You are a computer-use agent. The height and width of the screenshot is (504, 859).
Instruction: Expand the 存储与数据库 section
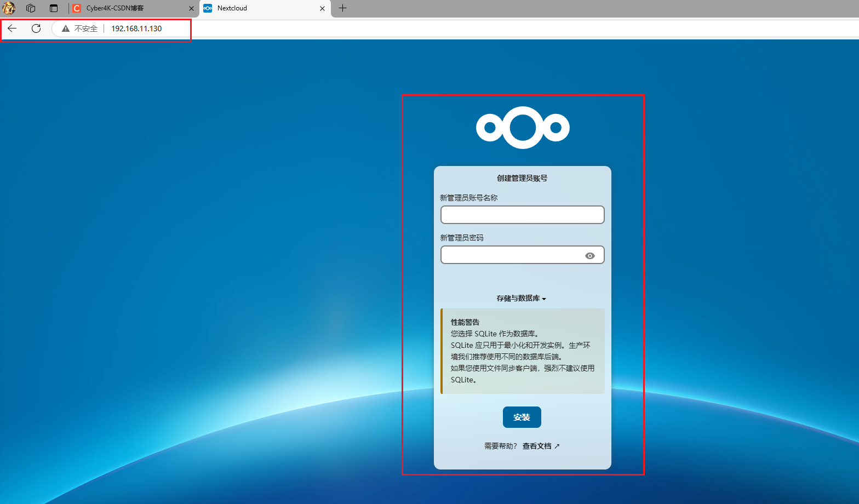522,299
